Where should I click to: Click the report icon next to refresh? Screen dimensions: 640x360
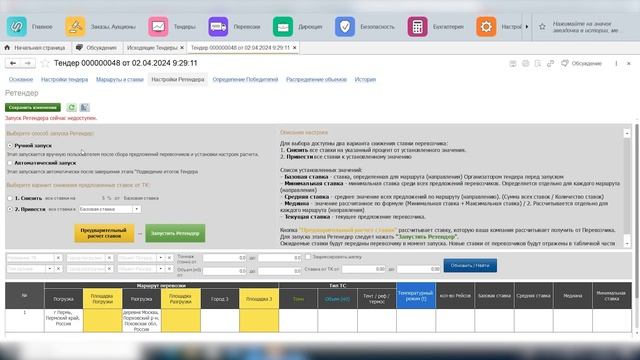(x=84, y=107)
